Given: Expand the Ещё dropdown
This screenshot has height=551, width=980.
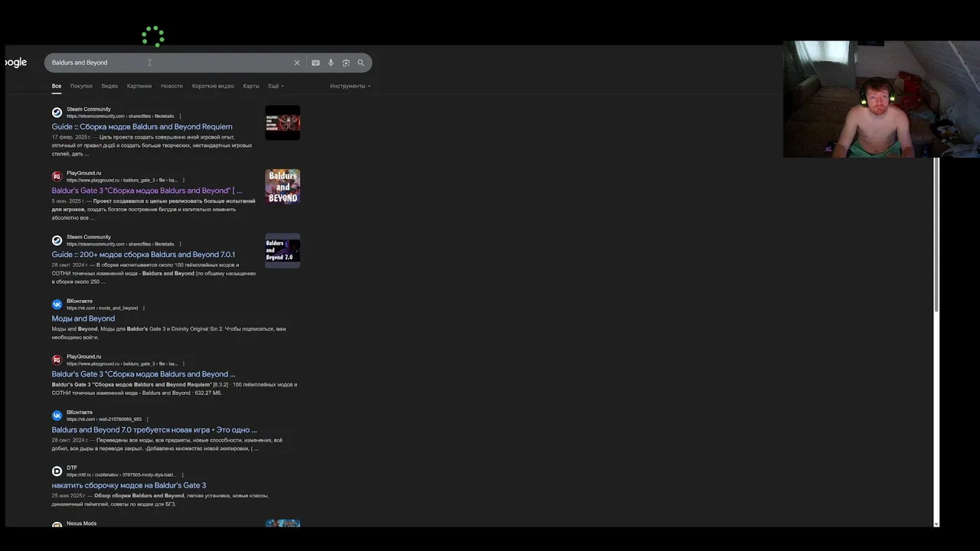Looking at the screenshot, I should [276, 86].
